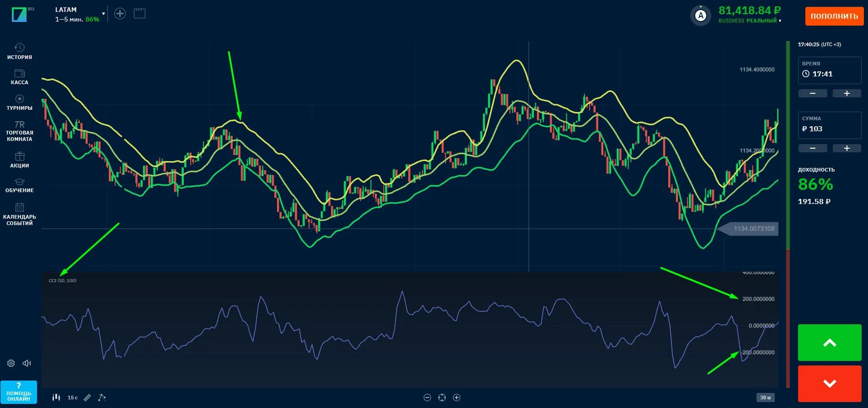Click the Сумма ₽ 103 amount field
868x408 pixels.
[x=830, y=125]
